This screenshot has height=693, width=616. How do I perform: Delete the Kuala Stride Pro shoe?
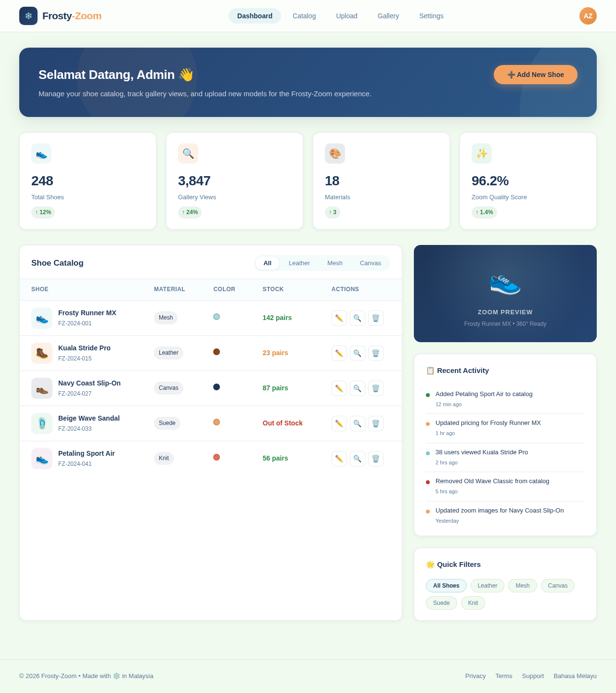click(375, 353)
